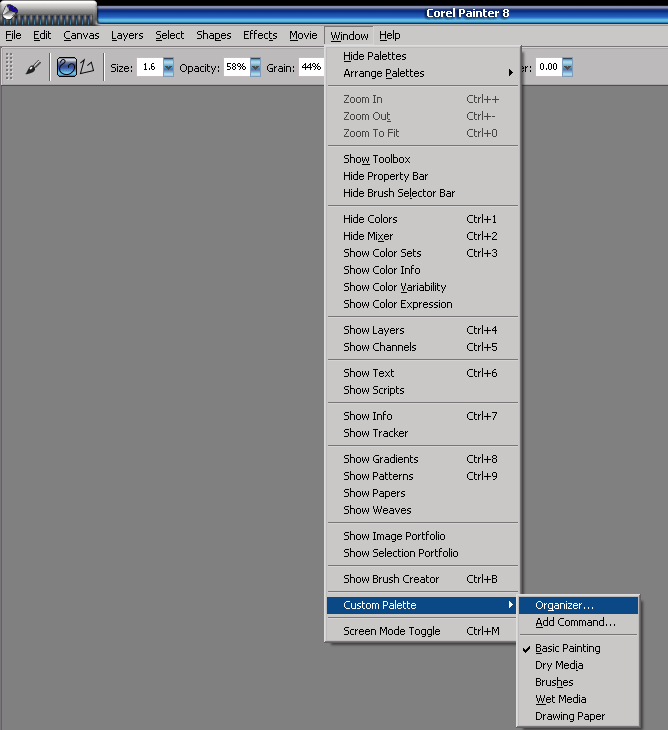Open the Layers menu
The height and width of the screenshot is (730, 668).
pyautogui.click(x=127, y=35)
